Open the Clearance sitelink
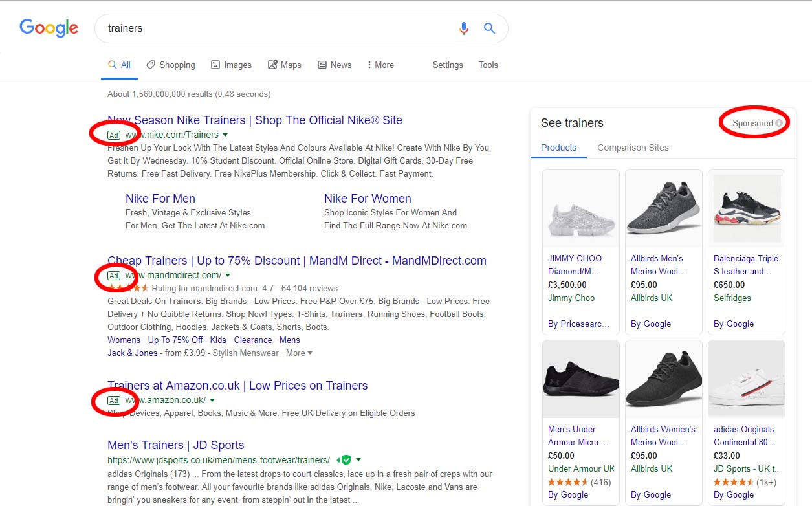812x506 pixels. (x=253, y=340)
